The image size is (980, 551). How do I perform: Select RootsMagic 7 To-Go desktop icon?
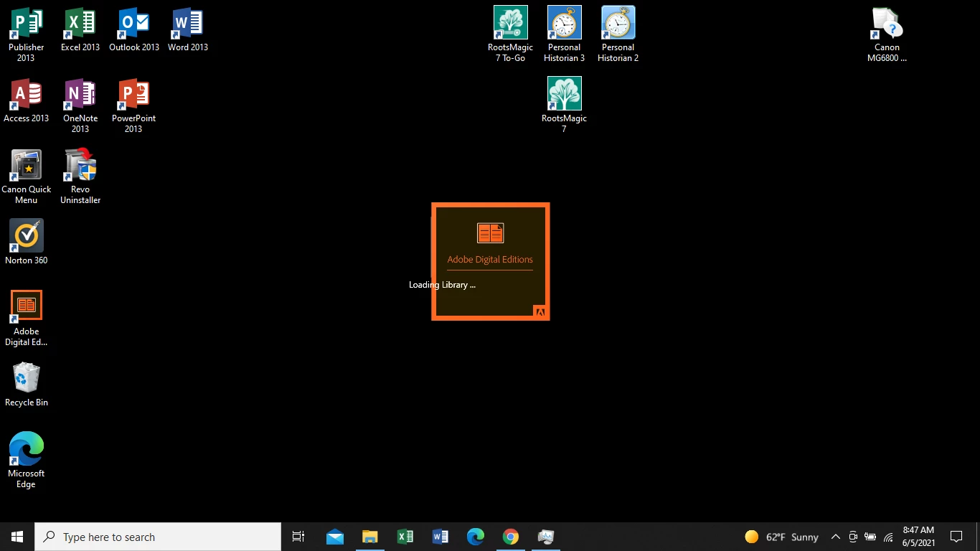[511, 34]
